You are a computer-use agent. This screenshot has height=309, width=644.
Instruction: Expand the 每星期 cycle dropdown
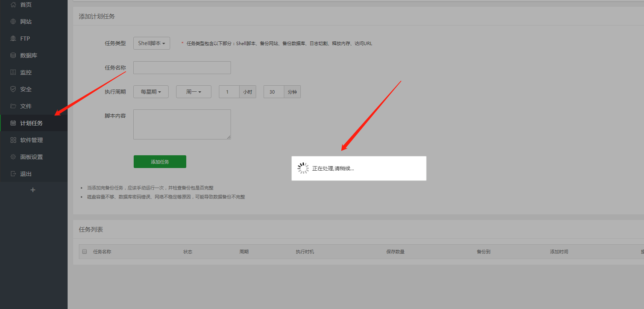(x=151, y=92)
